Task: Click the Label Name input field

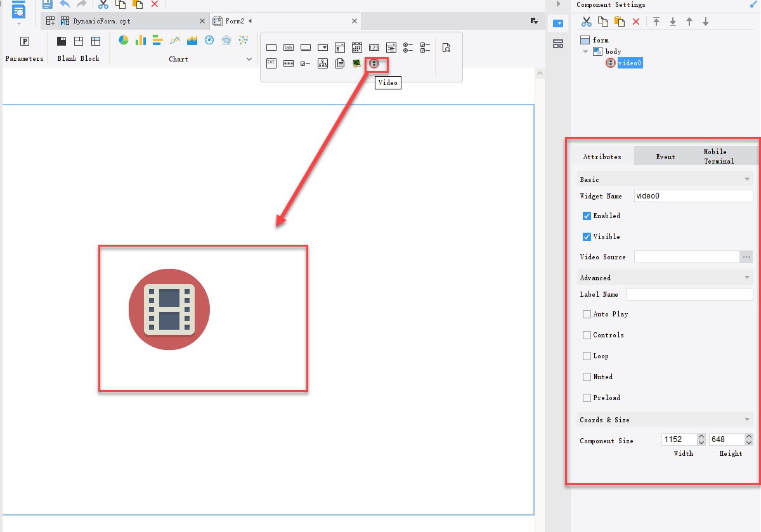Action: click(689, 294)
